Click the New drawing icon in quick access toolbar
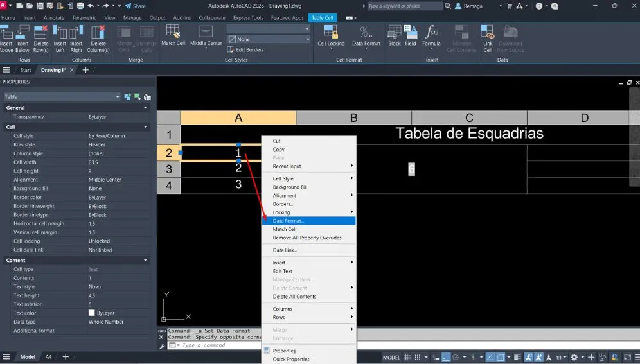 (x=19, y=6)
